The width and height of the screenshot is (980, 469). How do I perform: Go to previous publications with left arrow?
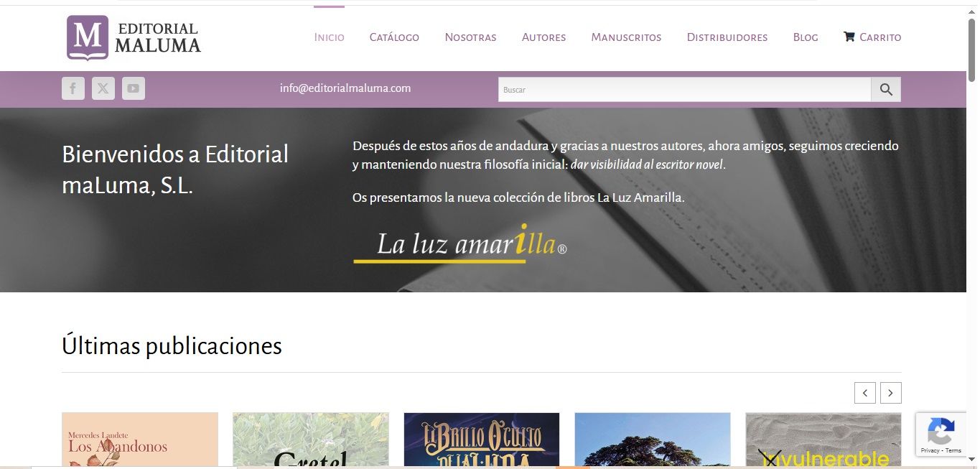[x=864, y=393]
